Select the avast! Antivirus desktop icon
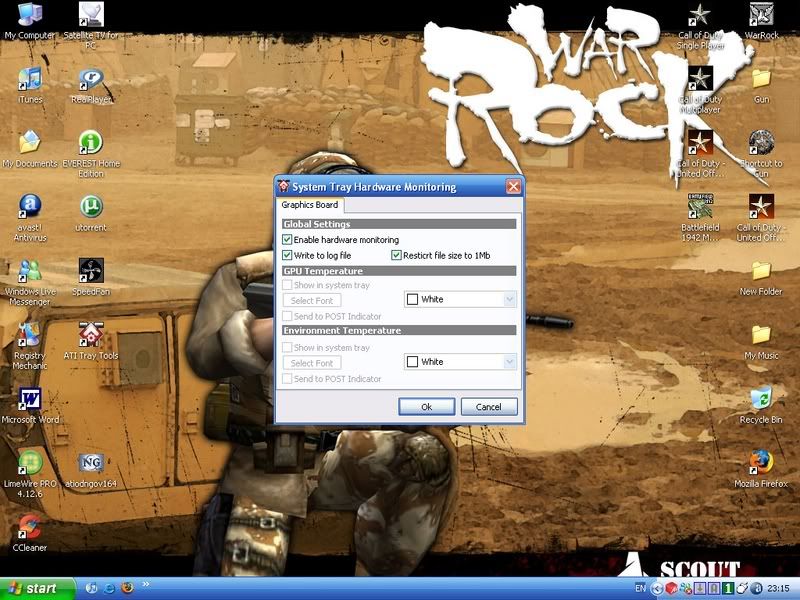This screenshot has height=600, width=800. (30, 217)
